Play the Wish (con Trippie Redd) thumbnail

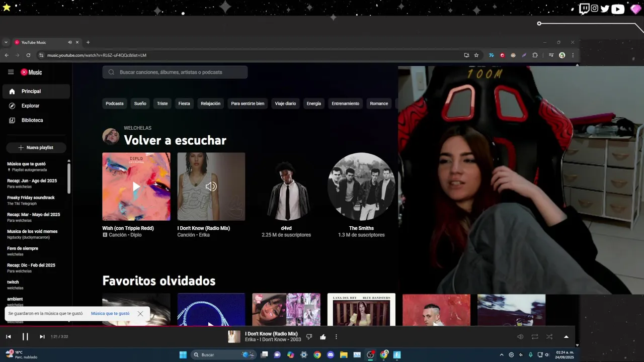point(136,187)
